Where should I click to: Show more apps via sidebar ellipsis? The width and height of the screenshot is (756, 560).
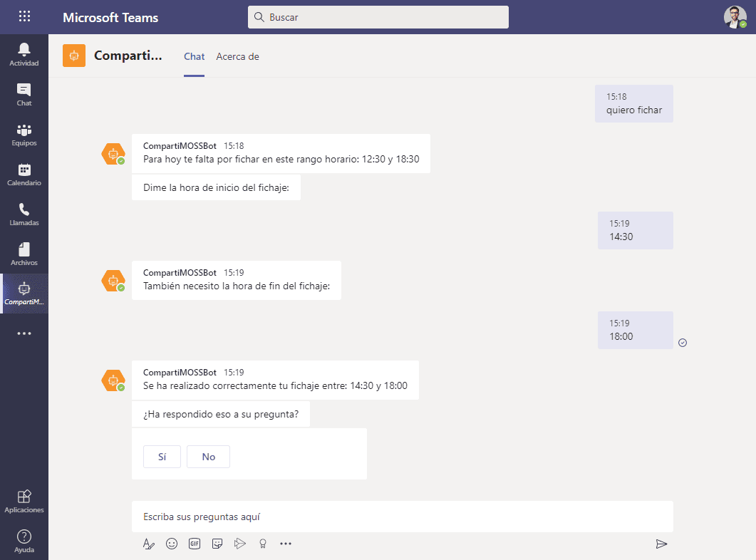pos(24,333)
